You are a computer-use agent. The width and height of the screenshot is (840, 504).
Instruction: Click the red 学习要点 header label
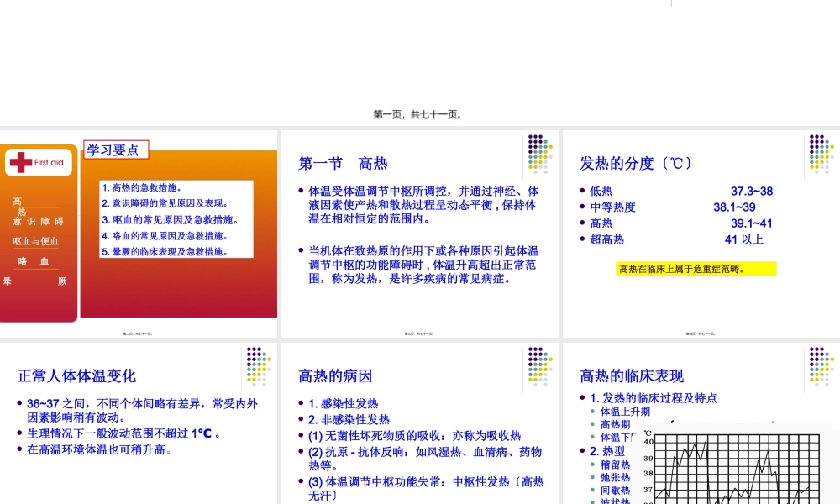click(x=118, y=150)
